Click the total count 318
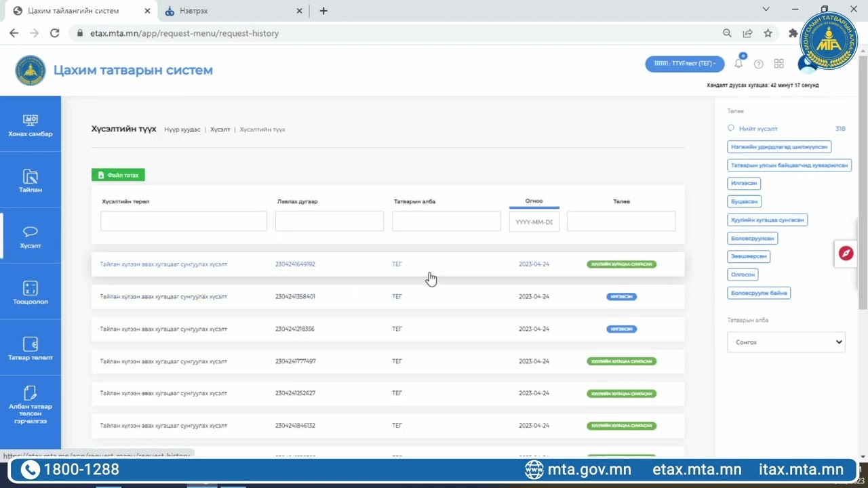This screenshot has height=488, width=868. [x=840, y=128]
